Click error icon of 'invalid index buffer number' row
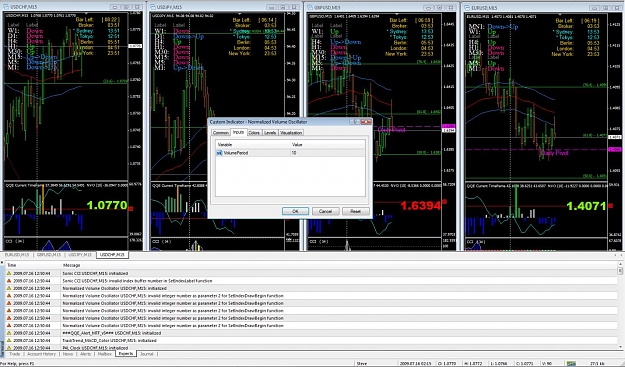This screenshot has width=625, height=367. click(9, 281)
